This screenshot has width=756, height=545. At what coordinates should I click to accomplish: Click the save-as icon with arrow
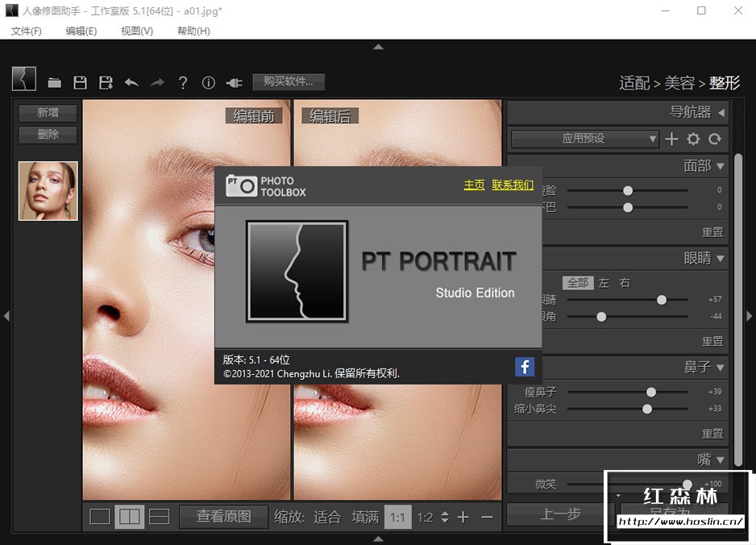(x=106, y=82)
